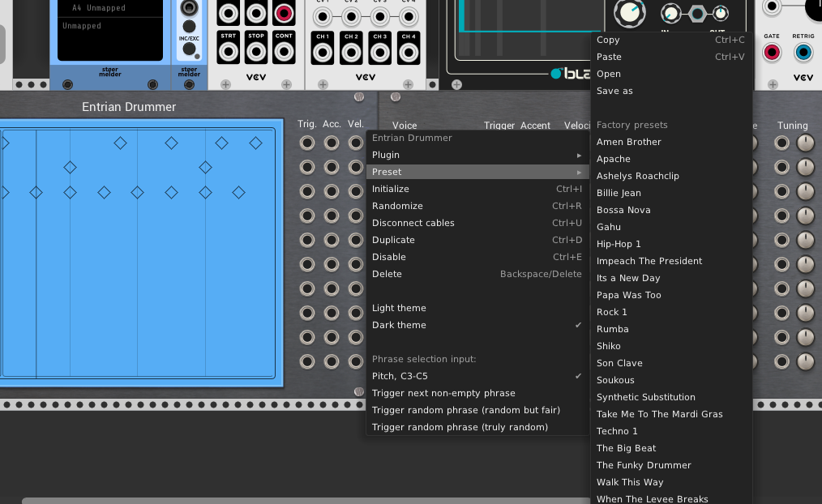
Task: Load the Walk This Way preset
Action: (671, 482)
